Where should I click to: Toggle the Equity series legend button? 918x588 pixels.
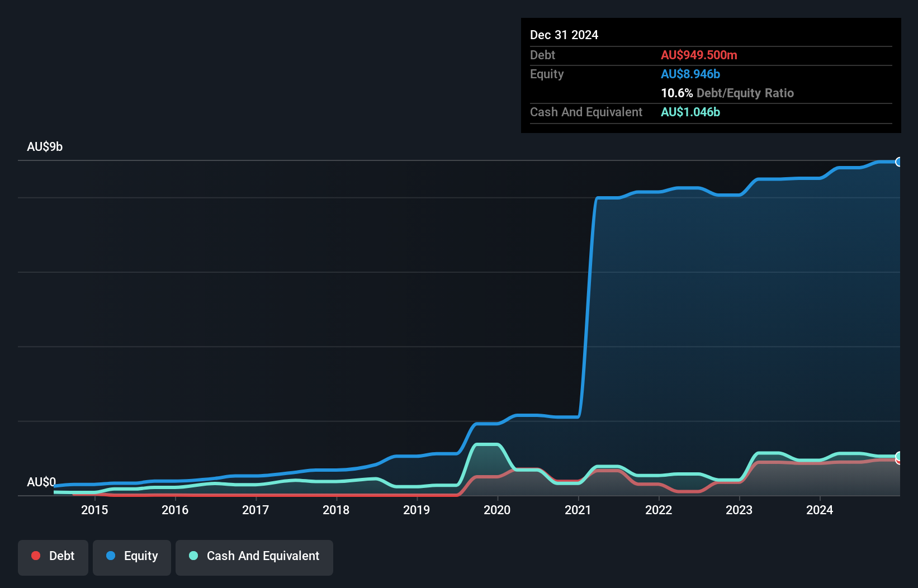132,557
